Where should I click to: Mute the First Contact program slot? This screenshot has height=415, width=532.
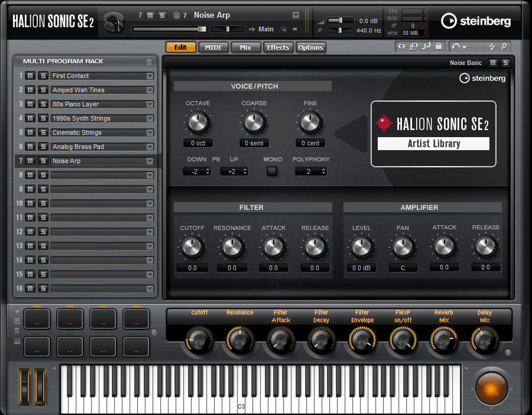[x=30, y=76]
